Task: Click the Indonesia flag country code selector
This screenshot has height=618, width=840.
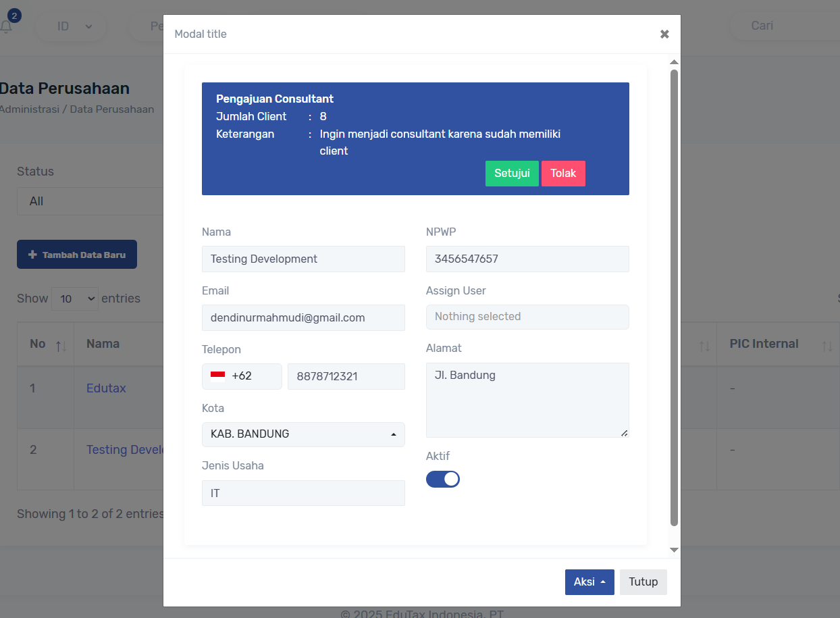Action: pyautogui.click(x=241, y=376)
